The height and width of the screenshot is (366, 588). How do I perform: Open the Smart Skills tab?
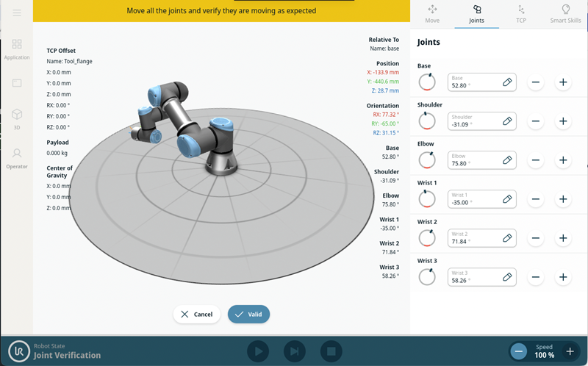click(565, 13)
